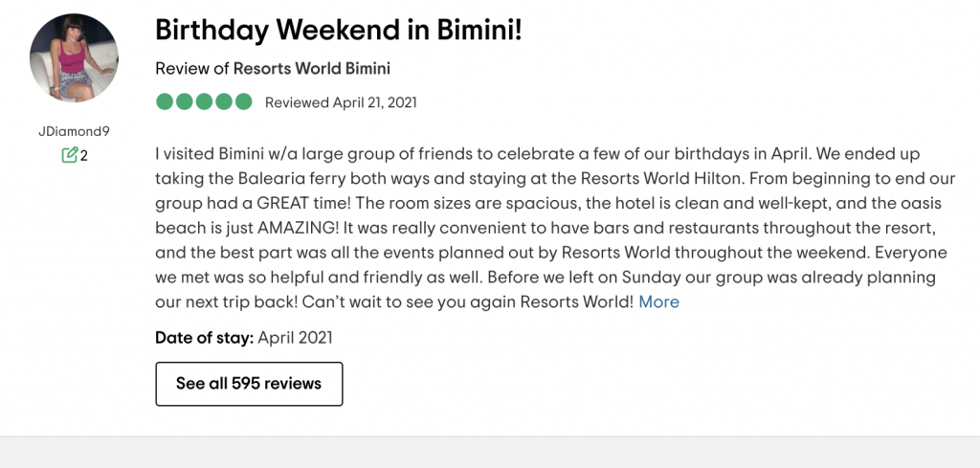Screen dimensions: 980x468
Task: Click the Review of text before the hotel name
Action: point(191,68)
